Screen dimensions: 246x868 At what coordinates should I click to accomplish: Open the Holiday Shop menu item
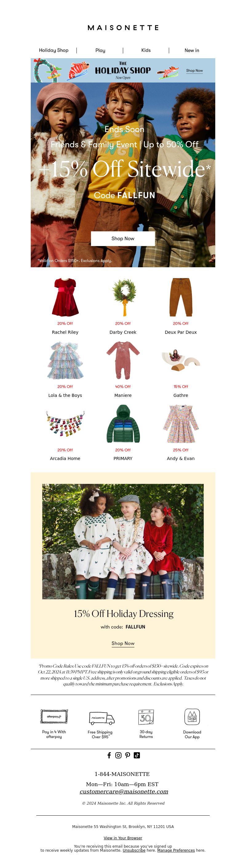point(54,50)
